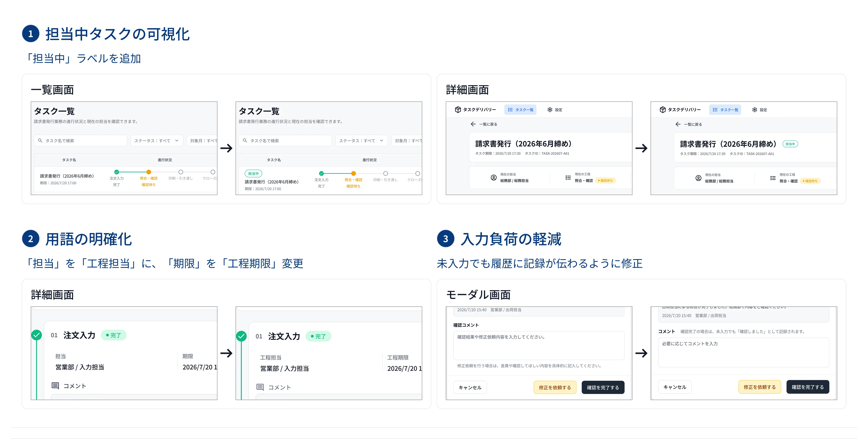Click 期限：2026/7/20 17:00 text below 担当中 badged row
Image resolution: width=868 pixels, height=439 pixels.
(x=263, y=189)
